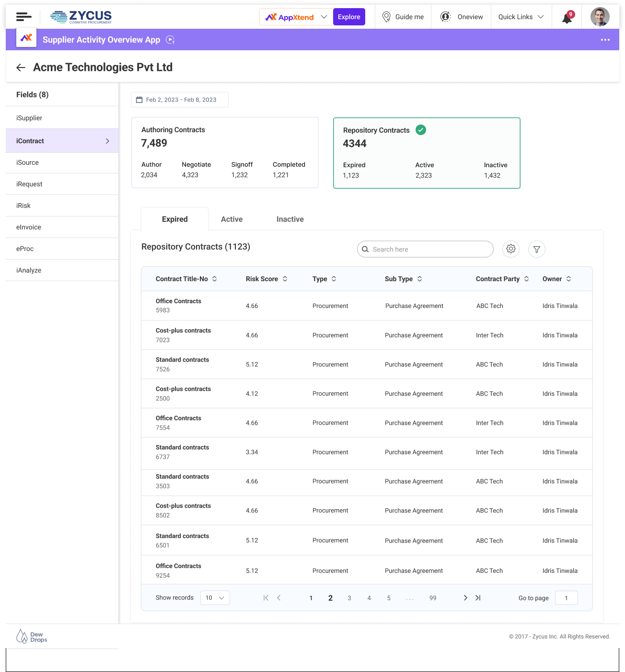625x672 pixels.
Task: Select iSource in the Fields sidebar
Action: (x=28, y=163)
